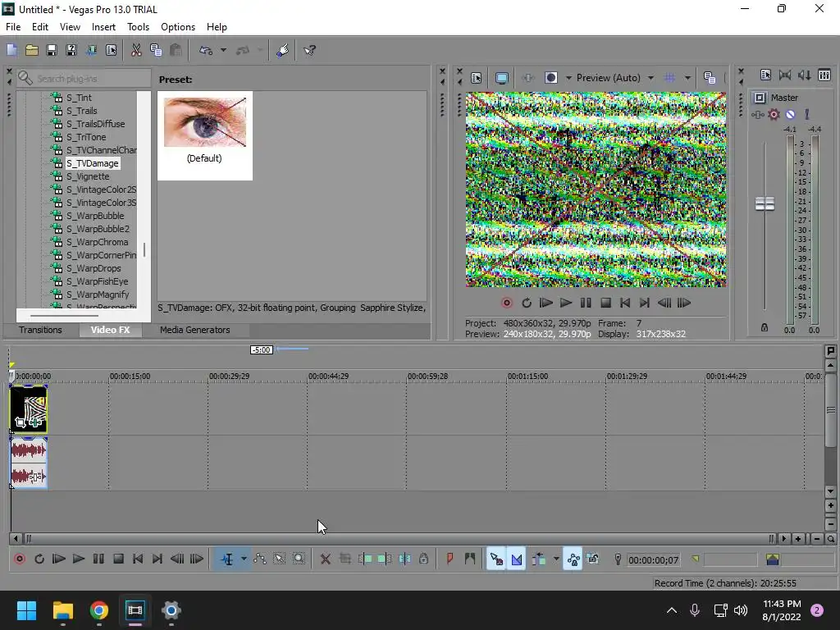This screenshot has height=630, width=840.
Task: Click Stop in the timeline transport bar
Action: (x=118, y=559)
